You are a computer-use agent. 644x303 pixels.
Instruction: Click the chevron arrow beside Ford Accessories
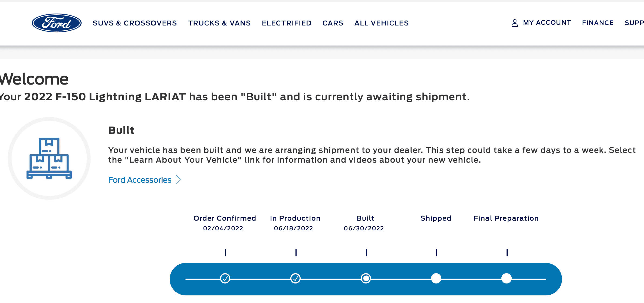click(x=178, y=180)
